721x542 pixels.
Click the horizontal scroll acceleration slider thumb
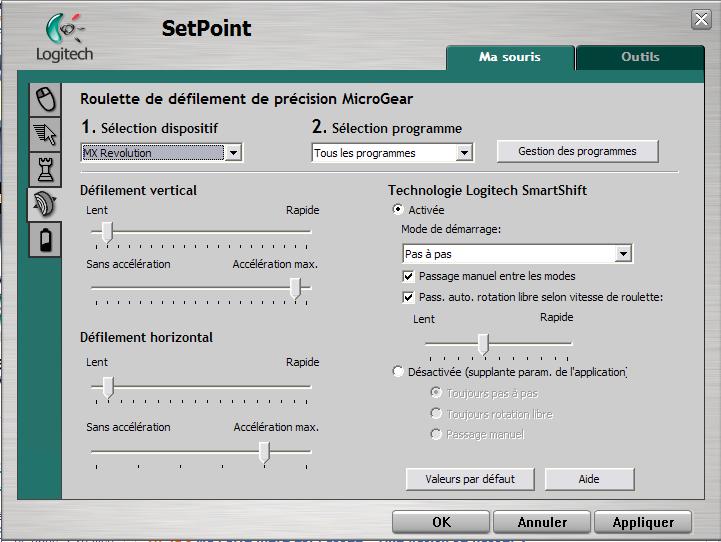264,452
